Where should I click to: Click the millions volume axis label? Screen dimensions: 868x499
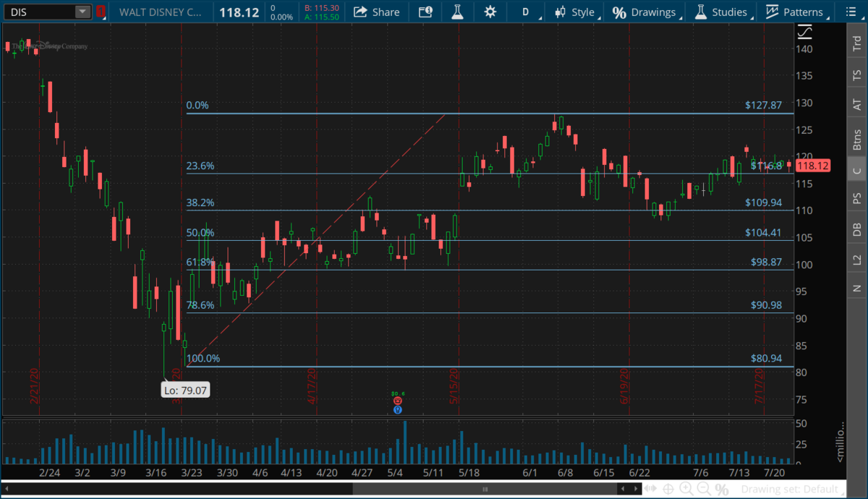click(x=839, y=441)
